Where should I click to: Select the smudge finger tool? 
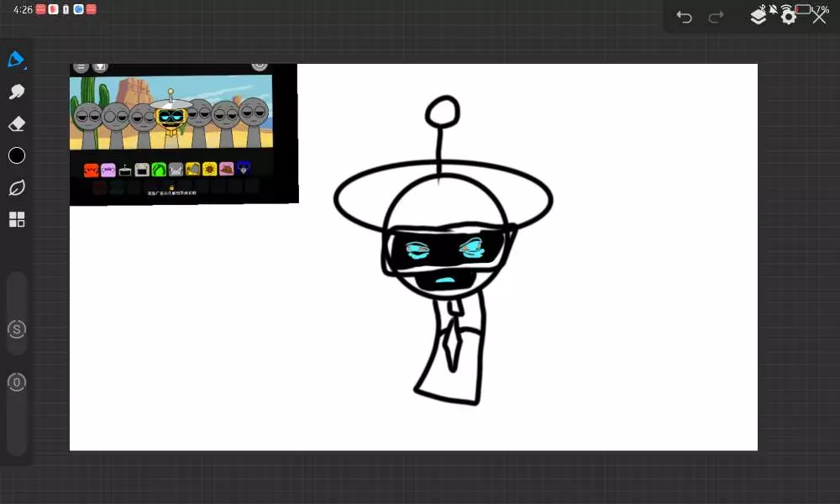[x=17, y=92]
